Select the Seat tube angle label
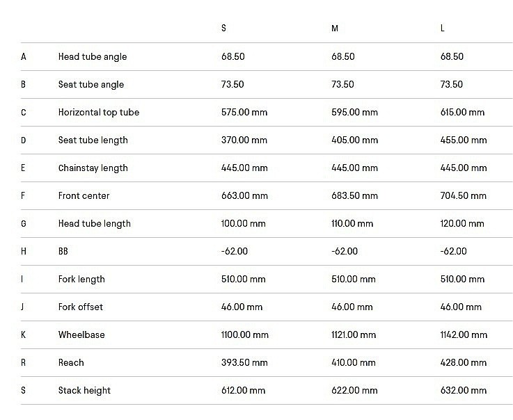513x420 pixels. [x=91, y=84]
